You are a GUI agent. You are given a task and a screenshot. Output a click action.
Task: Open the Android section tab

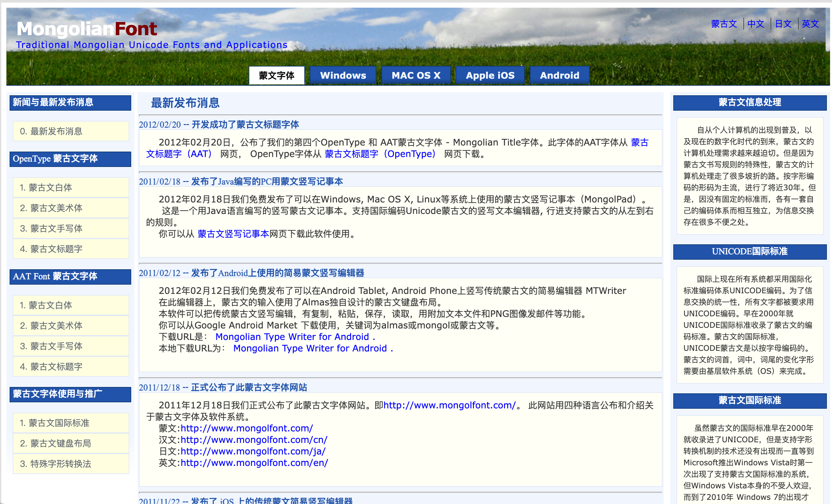(559, 75)
